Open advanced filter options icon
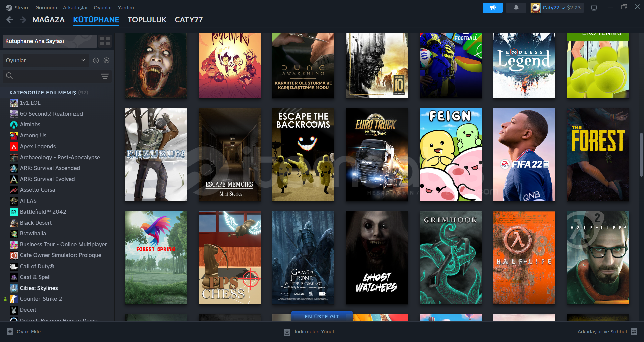Viewport: 644px width, 342px height. pyautogui.click(x=105, y=76)
